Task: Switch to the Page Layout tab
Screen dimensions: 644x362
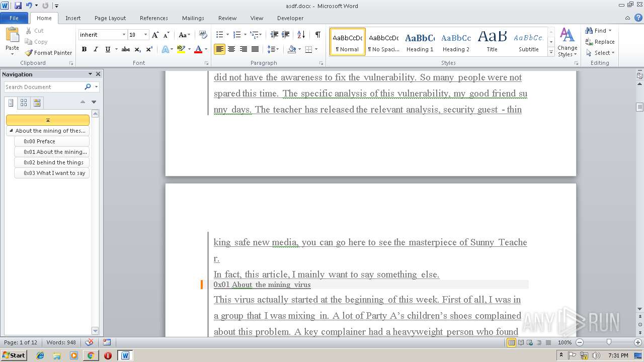Action: pyautogui.click(x=110, y=18)
